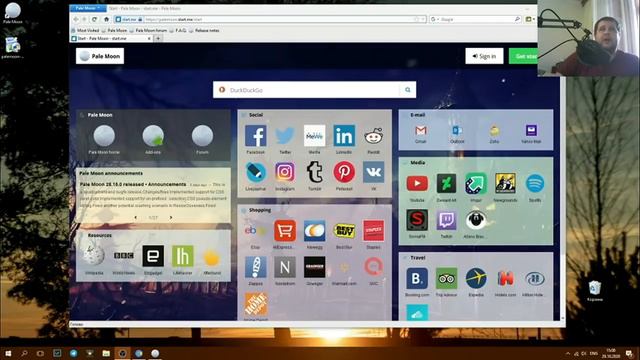The height and width of the screenshot is (360, 640).
Task: Open the AliExpress tile in Shopping
Action: pyautogui.click(x=285, y=231)
